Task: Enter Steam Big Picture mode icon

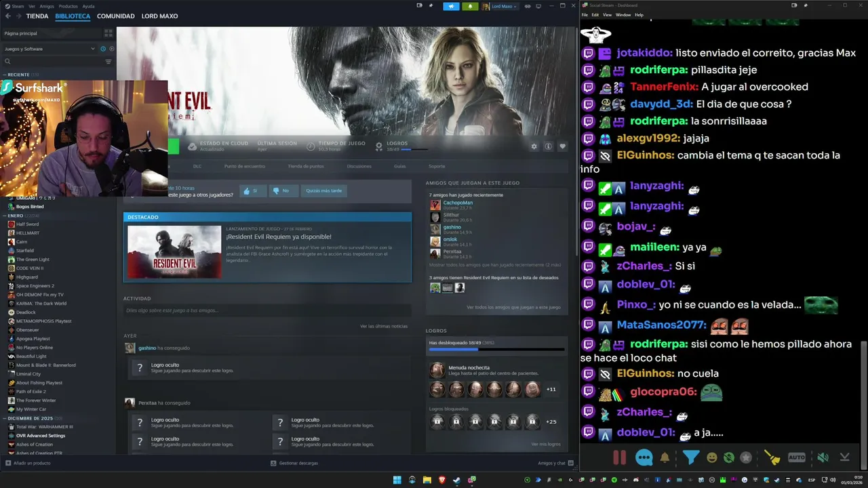Action: click(538, 6)
